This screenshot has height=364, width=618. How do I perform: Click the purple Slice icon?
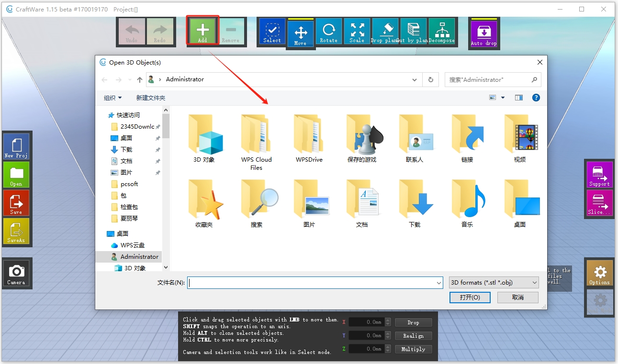point(600,203)
